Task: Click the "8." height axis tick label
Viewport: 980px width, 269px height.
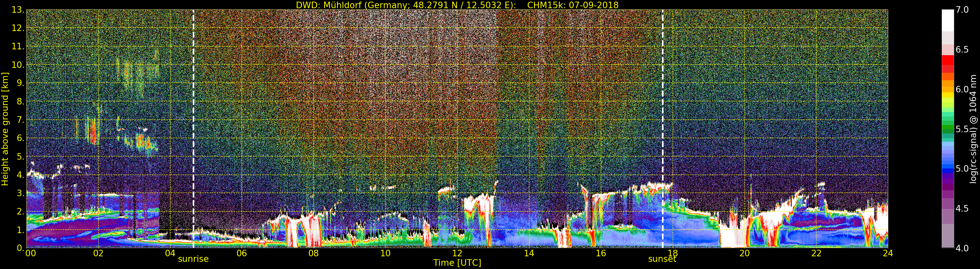Action: point(20,102)
